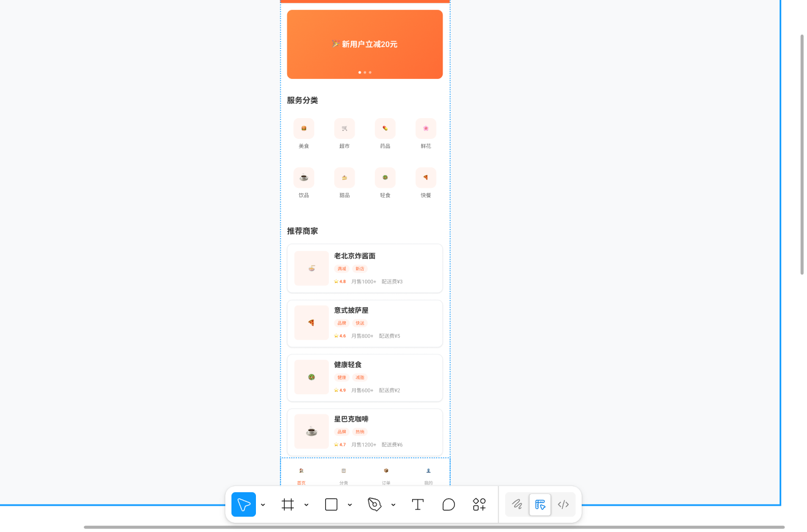Open the Frame tool dropdown

coord(306,504)
